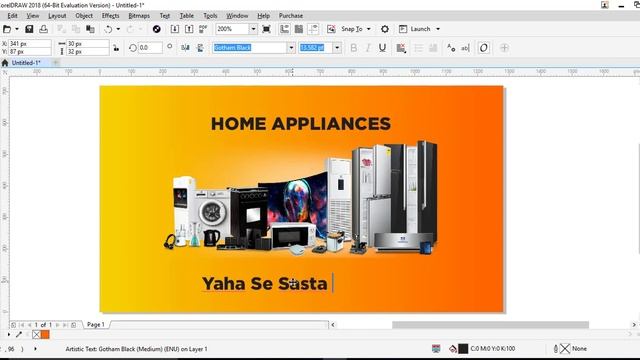The height and width of the screenshot is (360, 640).
Task: Toggle Bold formatting
Action: click(x=353, y=48)
